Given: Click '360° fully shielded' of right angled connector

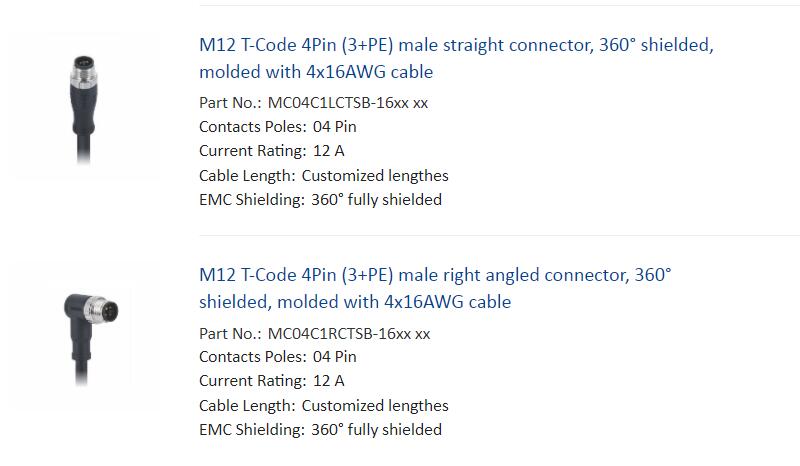Looking at the screenshot, I should 377,430.
